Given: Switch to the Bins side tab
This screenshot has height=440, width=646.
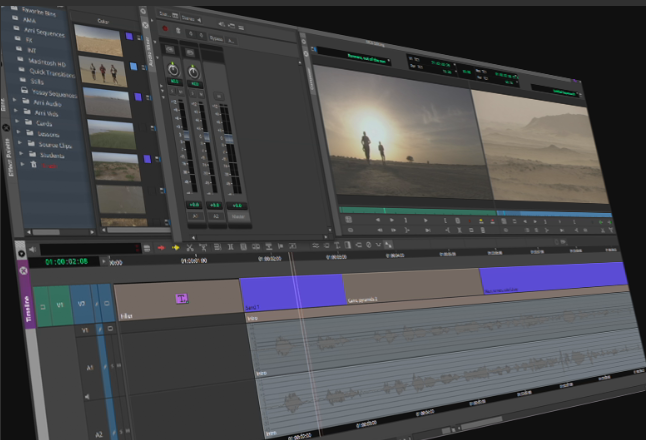Looking at the screenshot, I should 3,104.
